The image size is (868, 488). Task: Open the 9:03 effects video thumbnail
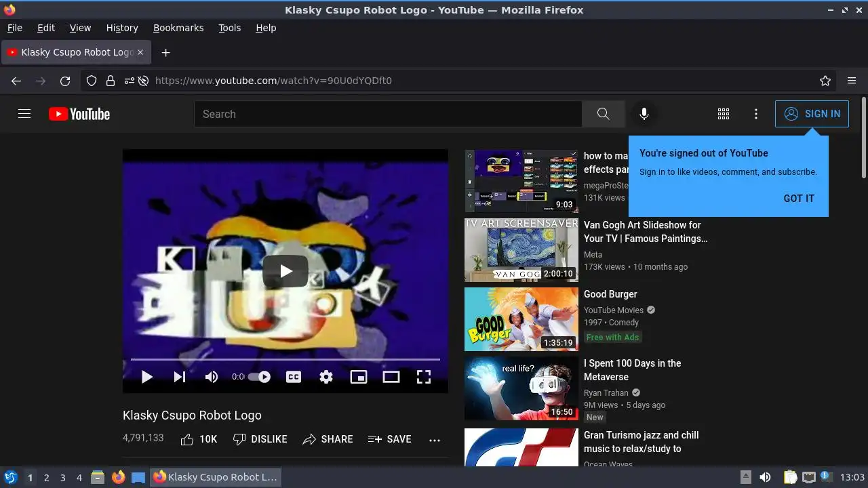[521, 181]
